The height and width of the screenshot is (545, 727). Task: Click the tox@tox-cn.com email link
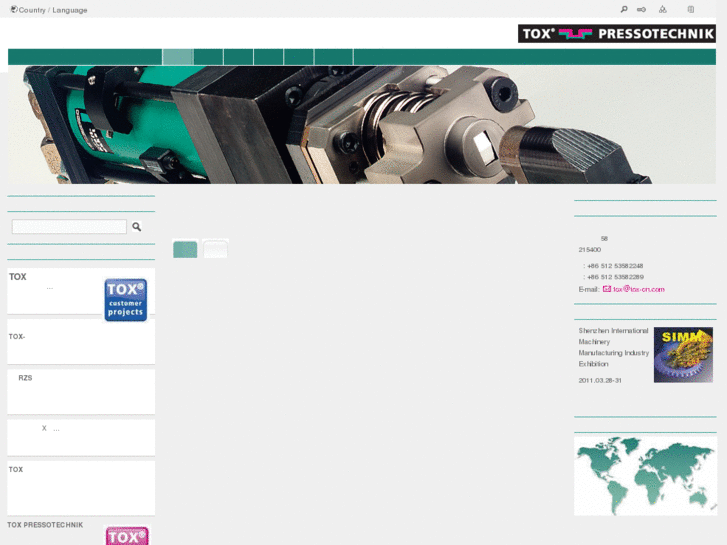point(639,289)
